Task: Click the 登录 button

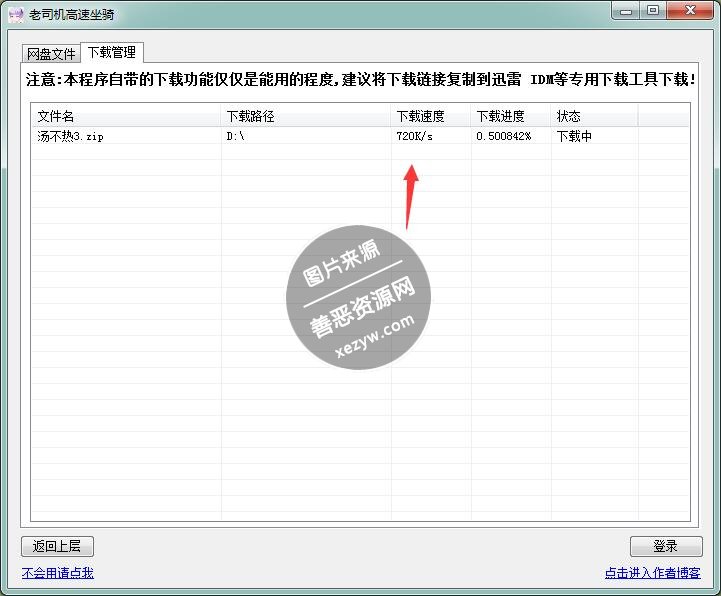Action: (665, 546)
